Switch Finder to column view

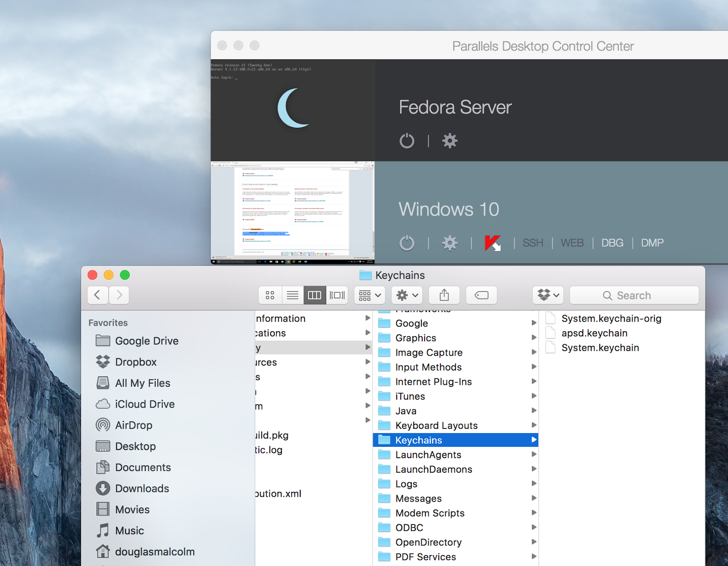315,295
